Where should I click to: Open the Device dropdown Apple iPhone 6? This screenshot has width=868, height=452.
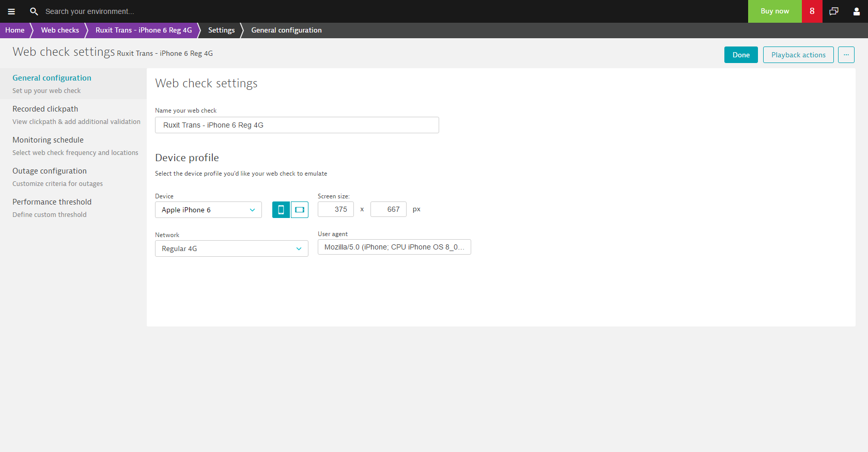click(x=208, y=210)
